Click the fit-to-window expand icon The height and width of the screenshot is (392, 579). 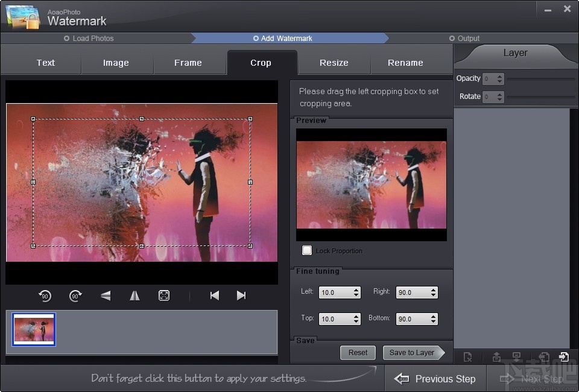[164, 296]
